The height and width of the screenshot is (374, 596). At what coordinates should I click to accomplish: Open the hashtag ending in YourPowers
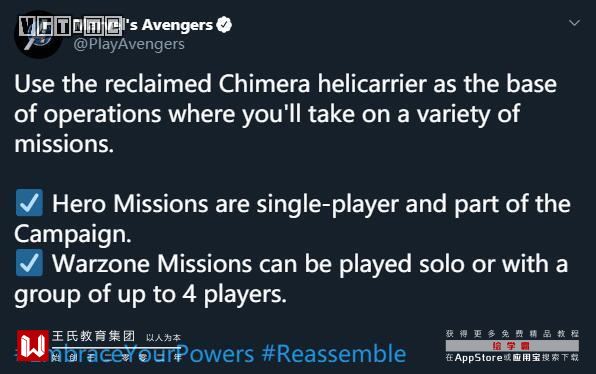click(134, 353)
